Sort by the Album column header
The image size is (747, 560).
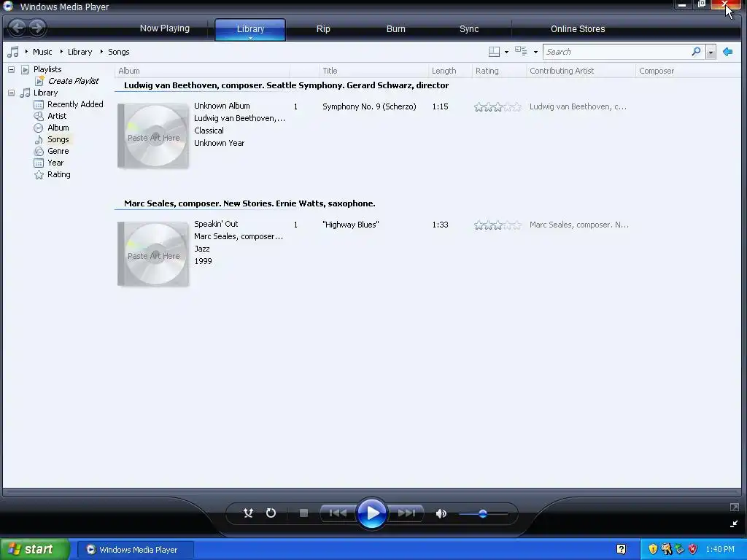[202, 71]
